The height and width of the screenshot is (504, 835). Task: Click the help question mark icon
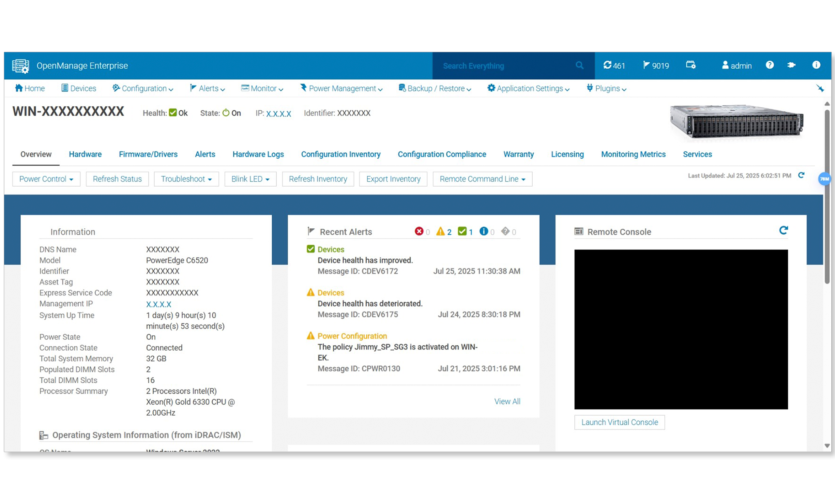coord(769,65)
